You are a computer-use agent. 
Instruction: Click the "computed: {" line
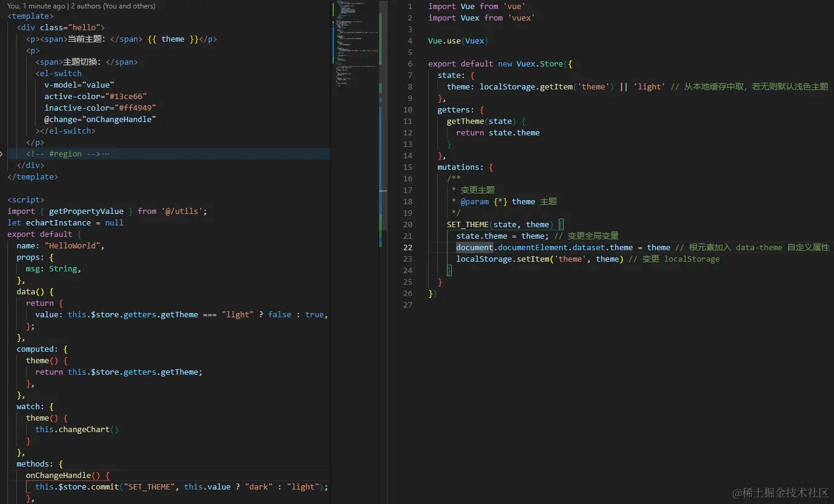[x=42, y=349]
